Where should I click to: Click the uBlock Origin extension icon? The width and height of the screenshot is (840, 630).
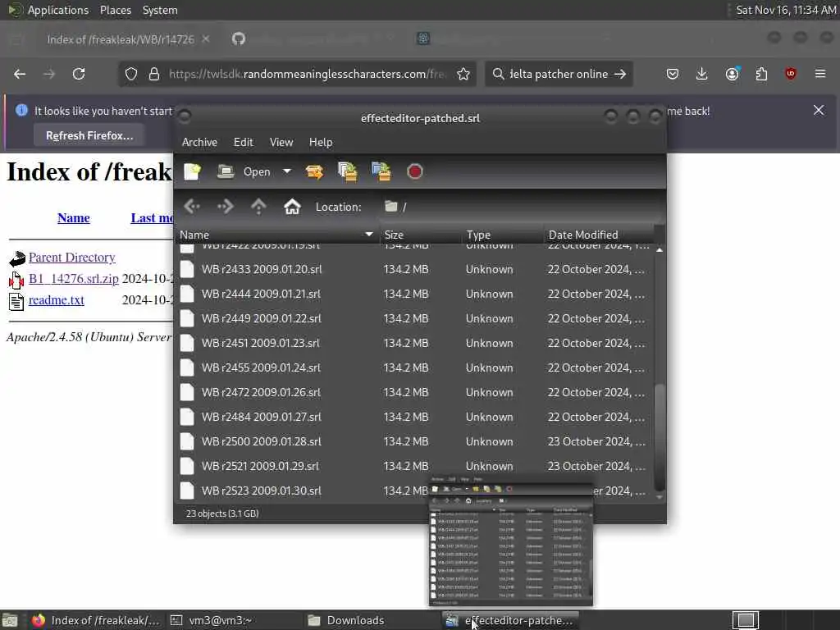(x=791, y=74)
